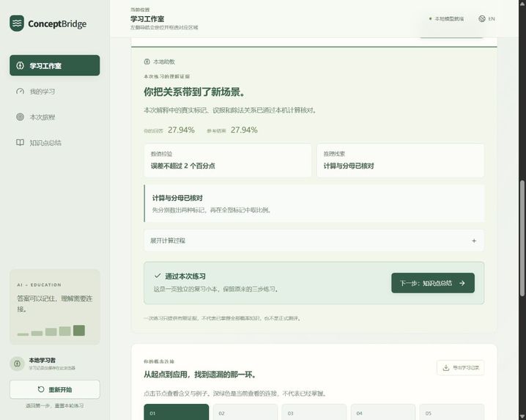Select concept node 04

click(x=383, y=412)
